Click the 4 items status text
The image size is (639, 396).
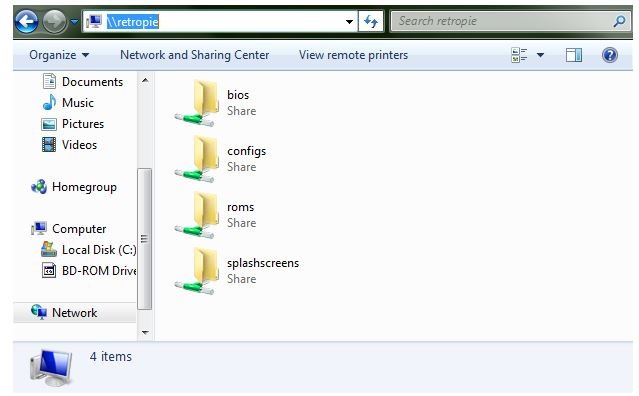[111, 356]
